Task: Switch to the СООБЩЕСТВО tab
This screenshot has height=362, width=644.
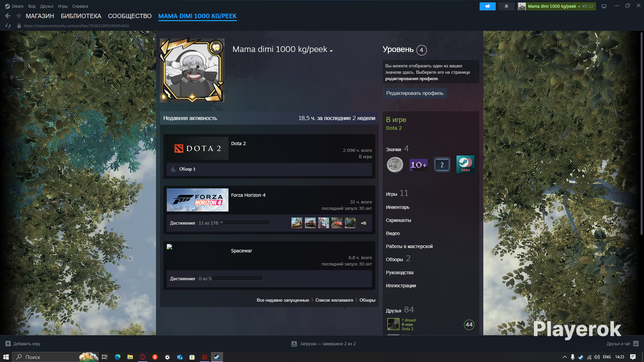Action: tap(130, 16)
